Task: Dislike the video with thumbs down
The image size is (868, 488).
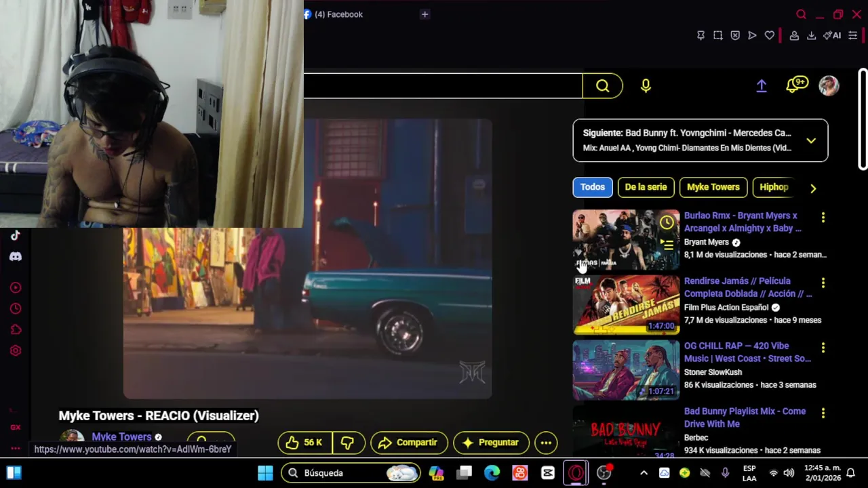Action: pos(348,443)
